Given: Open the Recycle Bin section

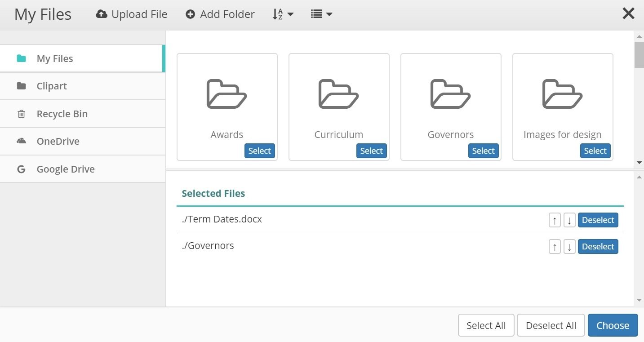Looking at the screenshot, I should click(x=83, y=114).
